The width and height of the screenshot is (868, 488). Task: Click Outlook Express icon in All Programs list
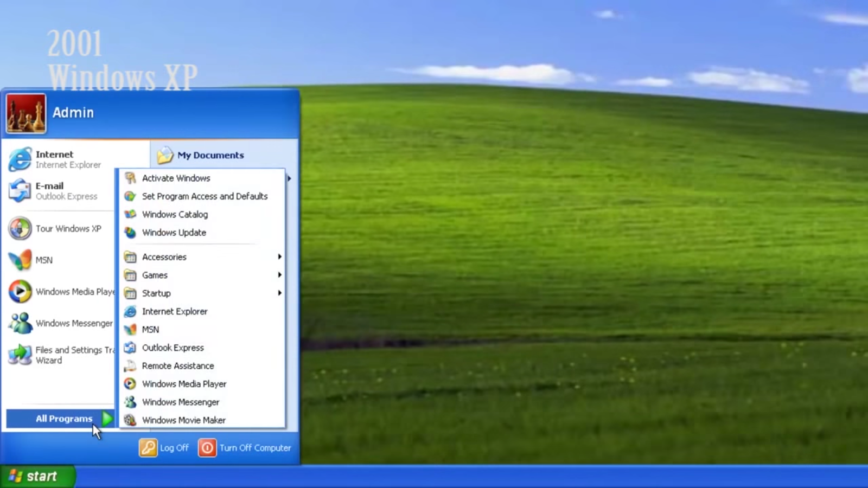click(130, 348)
